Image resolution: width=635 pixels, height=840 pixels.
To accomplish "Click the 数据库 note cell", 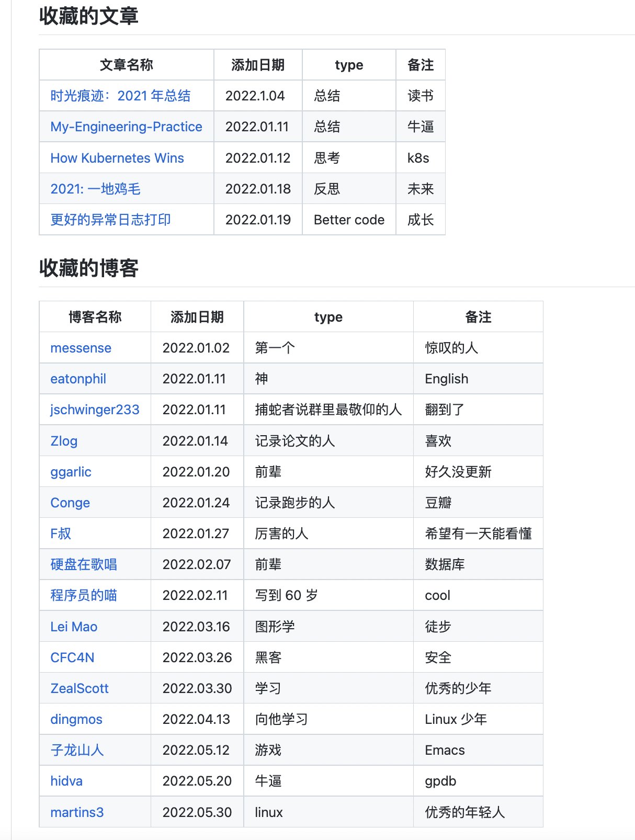I will click(478, 564).
